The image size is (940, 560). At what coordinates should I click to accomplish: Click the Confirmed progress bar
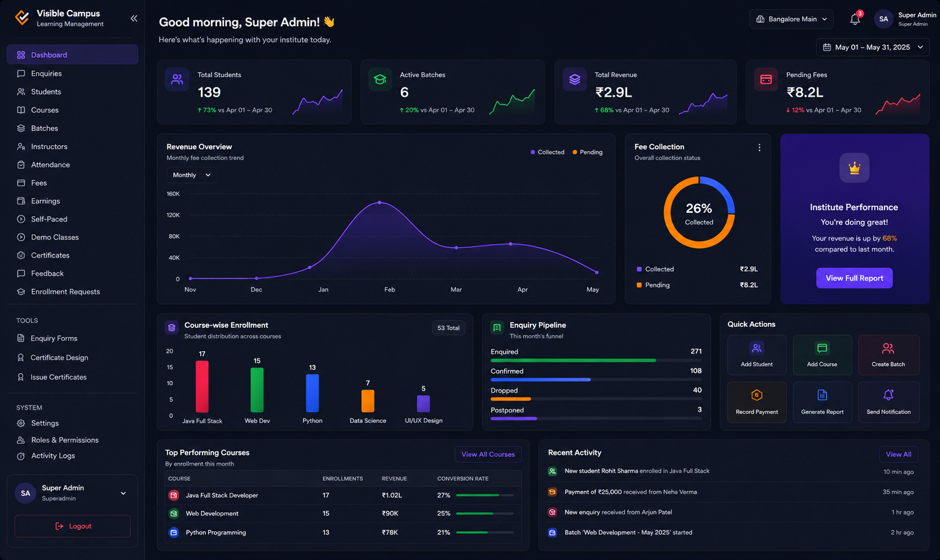(x=596, y=380)
